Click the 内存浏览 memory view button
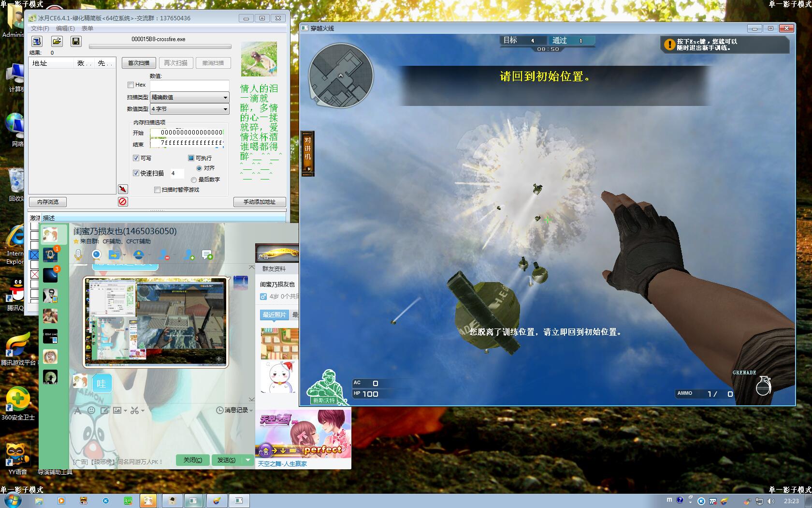The width and height of the screenshot is (812, 508). click(48, 202)
